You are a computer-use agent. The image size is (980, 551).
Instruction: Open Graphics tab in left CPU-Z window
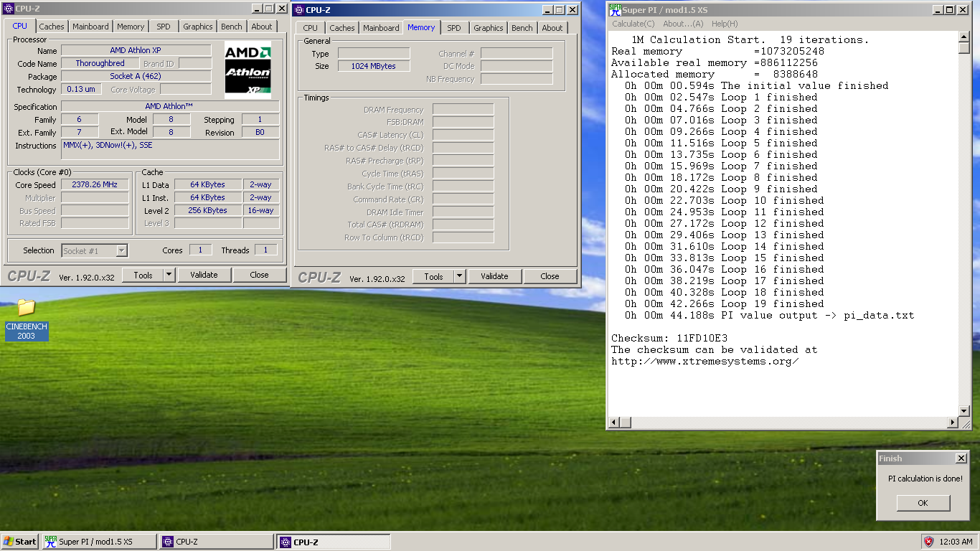point(198,27)
